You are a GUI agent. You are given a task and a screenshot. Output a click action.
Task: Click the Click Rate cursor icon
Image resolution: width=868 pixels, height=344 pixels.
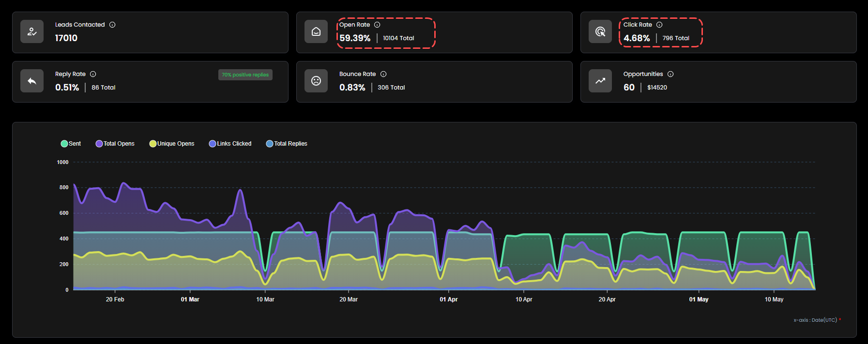coord(600,32)
